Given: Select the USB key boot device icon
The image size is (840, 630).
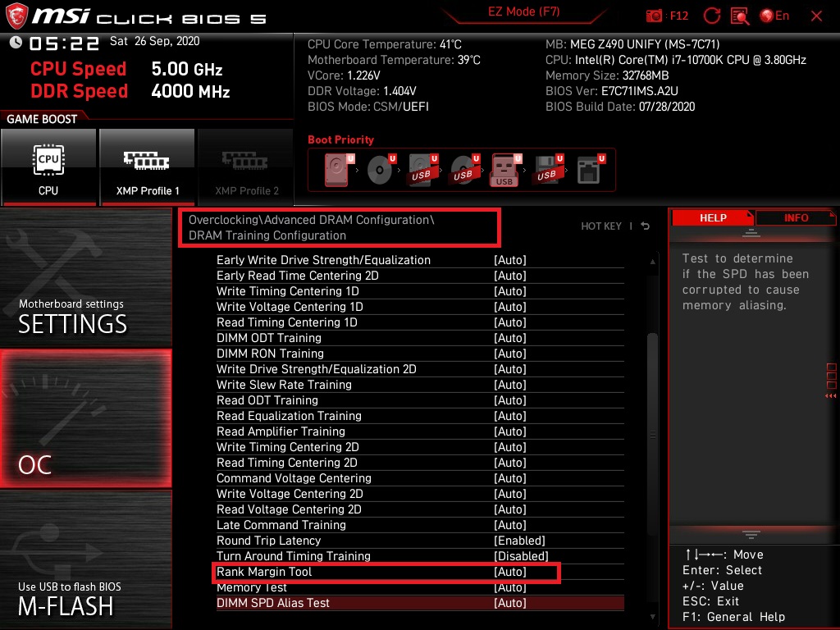Looking at the screenshot, I should [505, 171].
